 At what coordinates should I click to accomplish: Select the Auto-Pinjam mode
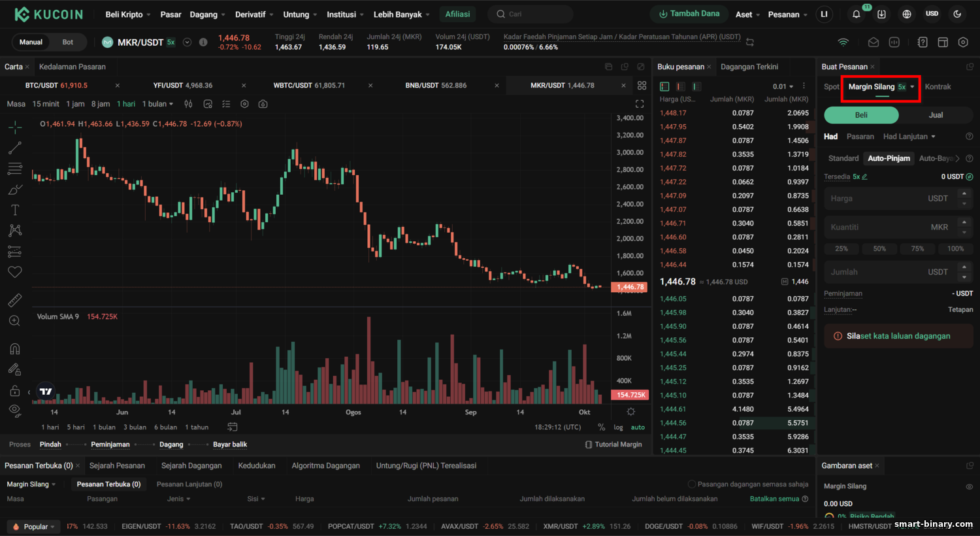(x=889, y=158)
